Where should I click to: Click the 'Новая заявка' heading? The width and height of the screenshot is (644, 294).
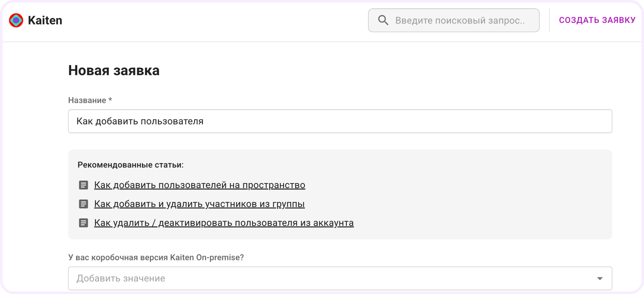point(114,70)
